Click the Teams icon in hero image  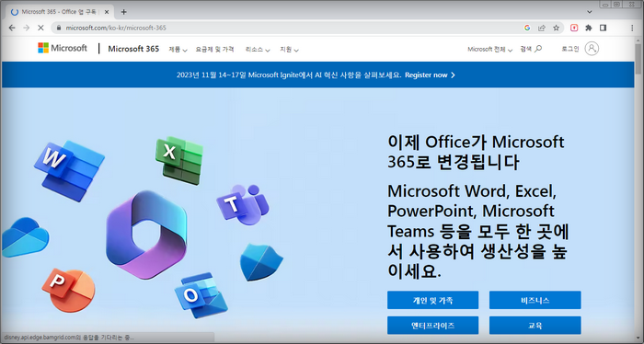pyautogui.click(x=243, y=204)
